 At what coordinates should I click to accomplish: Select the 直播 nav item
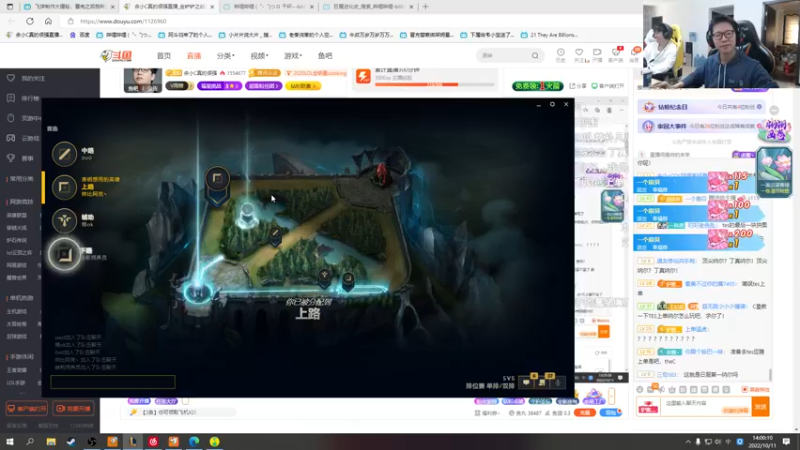(x=194, y=56)
